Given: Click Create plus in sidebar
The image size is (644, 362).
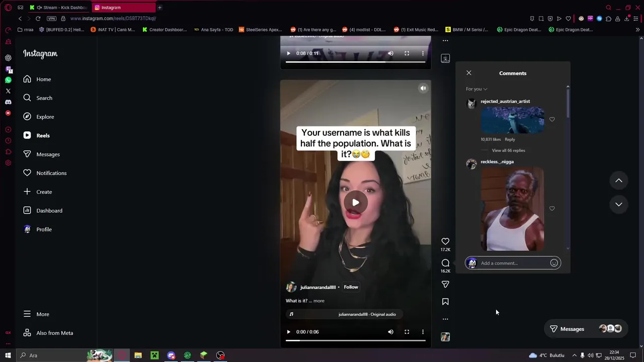Looking at the screenshot, I should tap(37, 192).
